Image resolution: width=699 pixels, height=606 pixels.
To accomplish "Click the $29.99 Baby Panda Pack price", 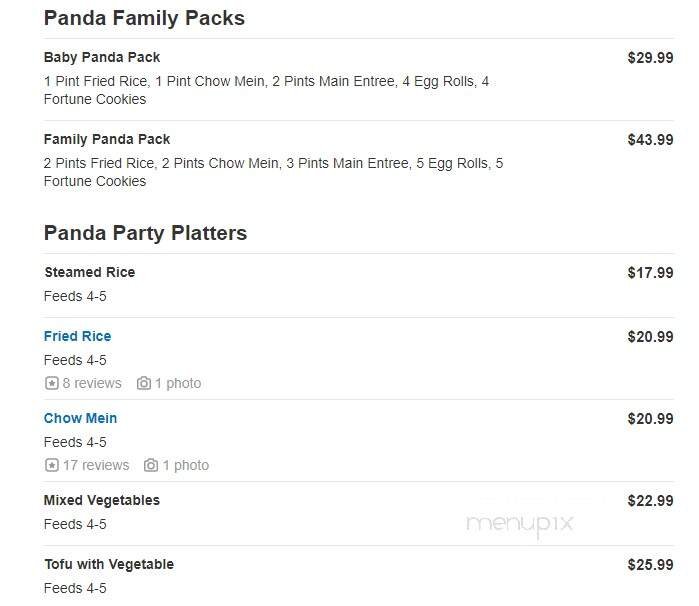I will 650,58.
